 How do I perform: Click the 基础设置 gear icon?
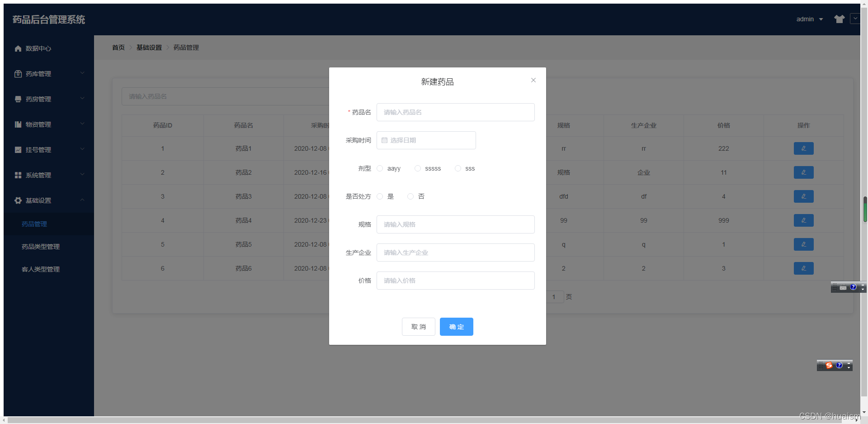18,200
